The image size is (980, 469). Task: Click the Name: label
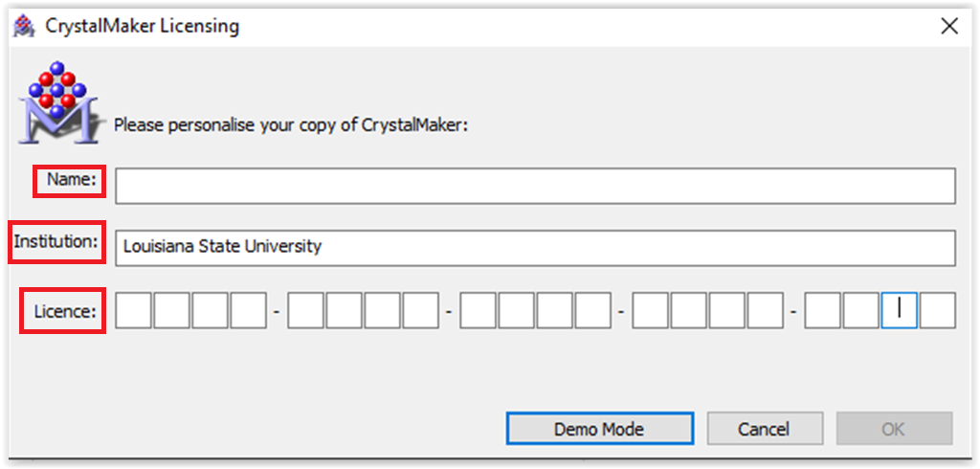71,180
